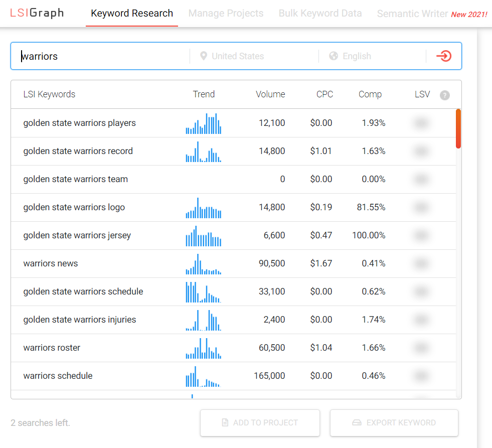
Task: Click the LSV help question mark icon
Action: (444, 95)
